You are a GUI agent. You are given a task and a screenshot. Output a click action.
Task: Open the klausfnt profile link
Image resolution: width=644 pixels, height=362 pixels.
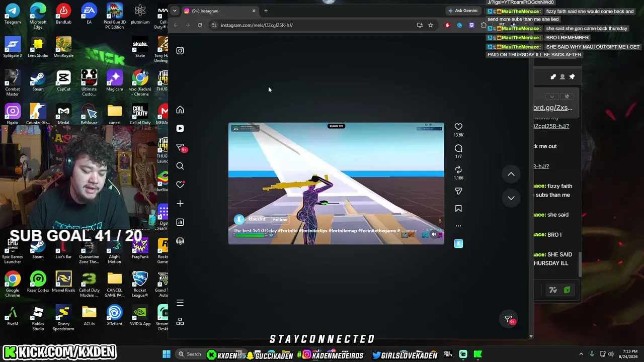257,219
